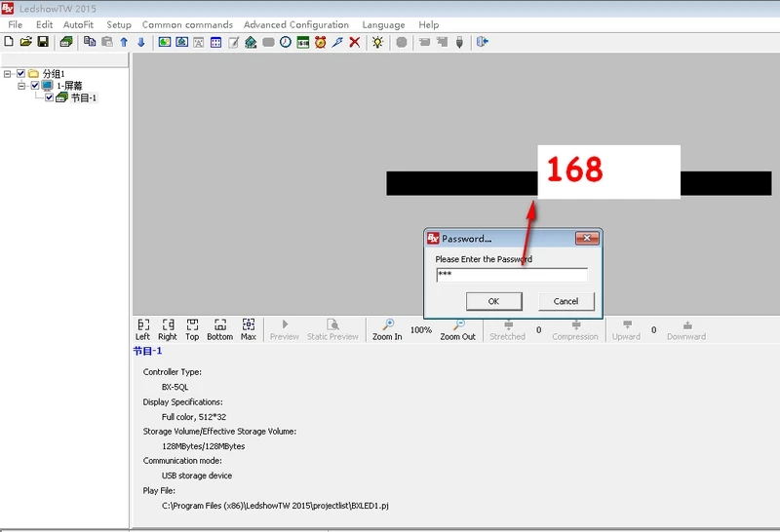Open the Common commands menu

coord(187,25)
